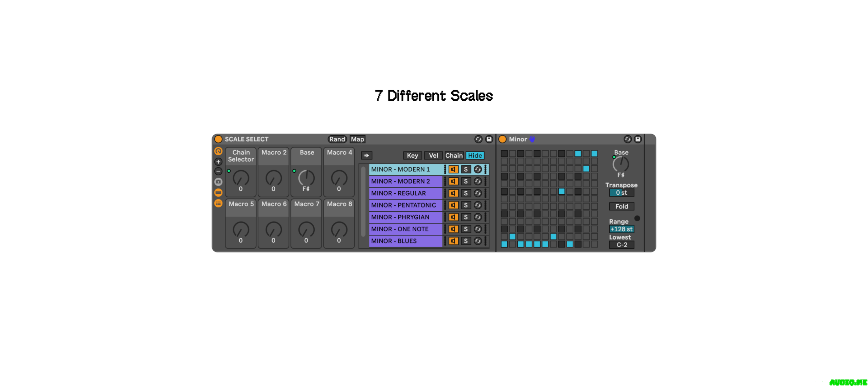The height and width of the screenshot is (386, 868).
Task: Click the Macro 2 knob
Action: 274,178
